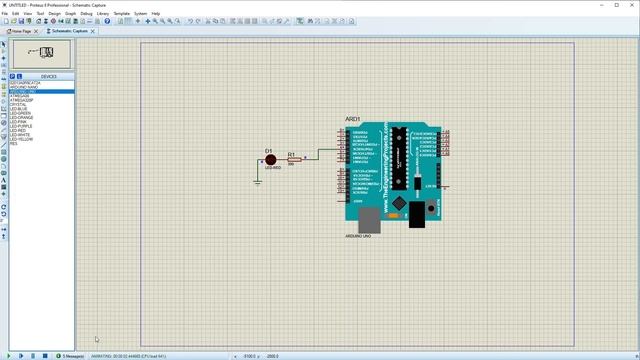Image resolution: width=640 pixels, height=360 pixels.
Task: Select the Selection Mode arrow tool
Action: tap(4, 44)
